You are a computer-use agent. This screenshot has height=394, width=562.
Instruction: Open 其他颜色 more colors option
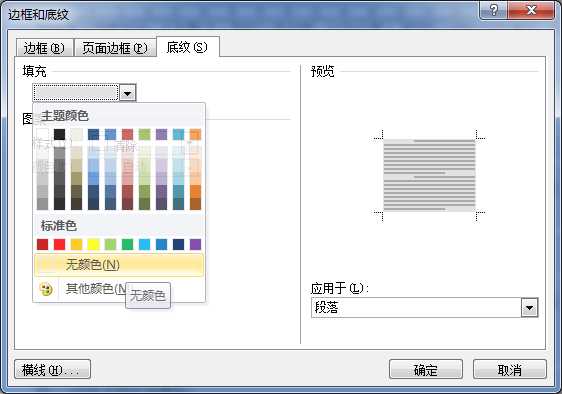(x=119, y=289)
